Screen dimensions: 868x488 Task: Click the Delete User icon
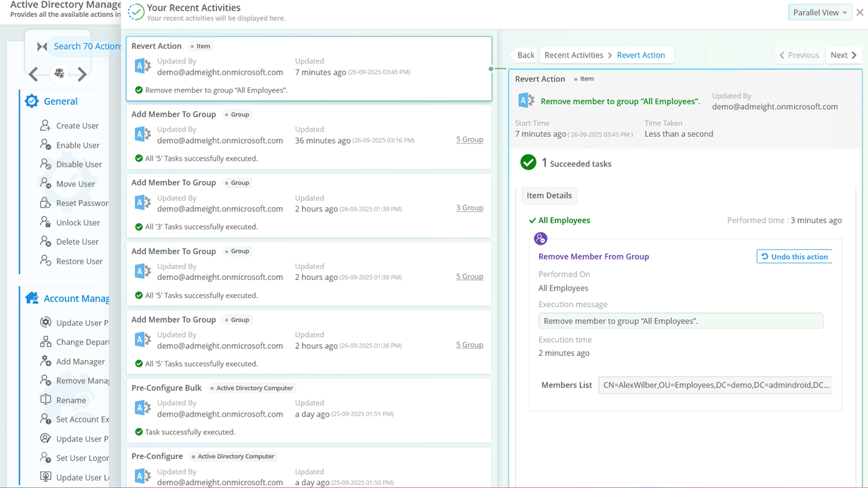[45, 241]
